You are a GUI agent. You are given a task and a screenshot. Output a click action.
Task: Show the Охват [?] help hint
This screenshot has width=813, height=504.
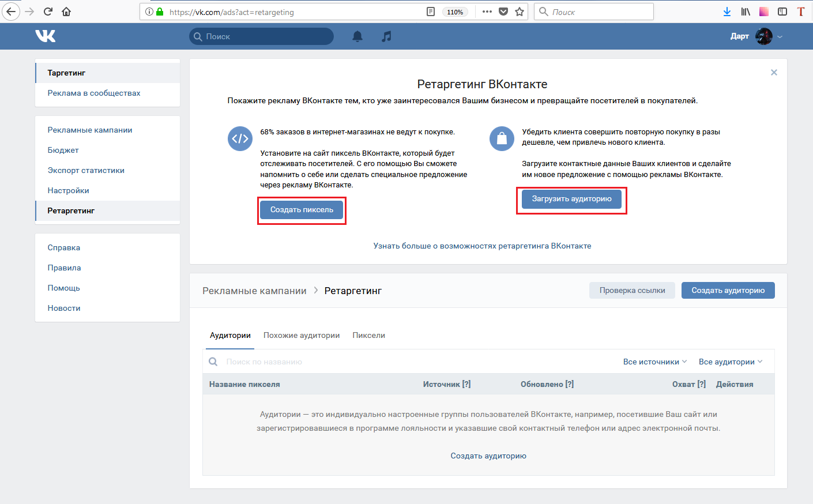[702, 384]
